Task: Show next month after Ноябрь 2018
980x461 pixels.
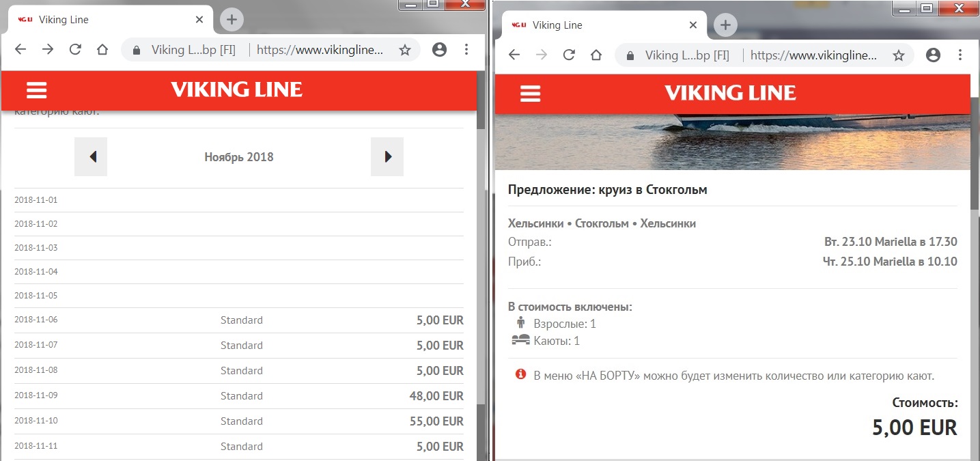Action: (x=387, y=156)
